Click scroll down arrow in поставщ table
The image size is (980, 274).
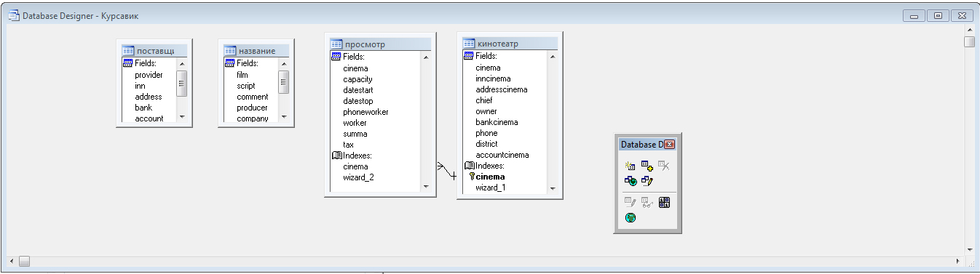[182, 117]
